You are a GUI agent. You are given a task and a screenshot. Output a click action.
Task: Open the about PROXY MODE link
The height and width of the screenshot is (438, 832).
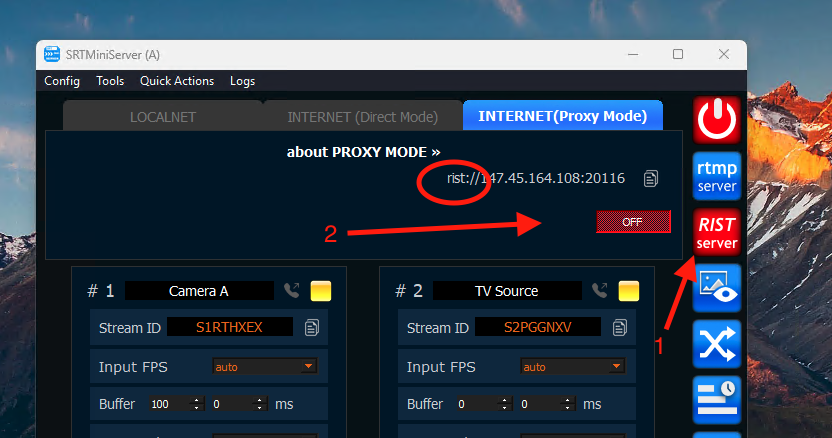(x=363, y=152)
